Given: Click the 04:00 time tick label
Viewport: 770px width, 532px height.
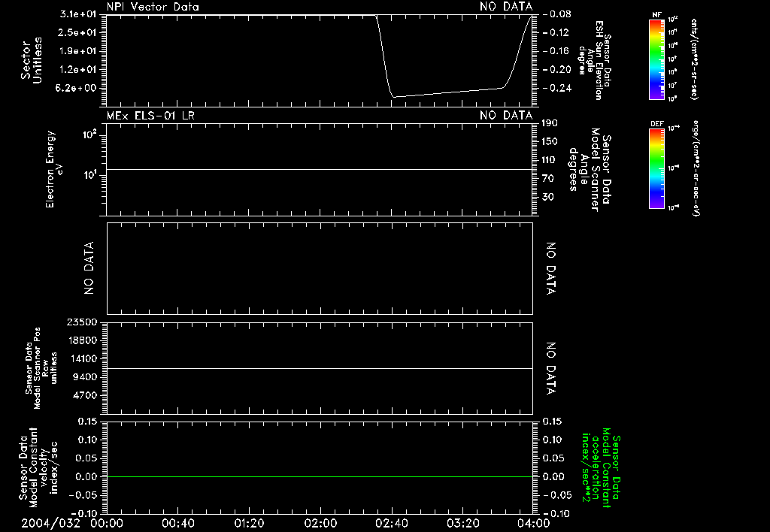Looking at the screenshot, I should pyautogui.click(x=534, y=523).
